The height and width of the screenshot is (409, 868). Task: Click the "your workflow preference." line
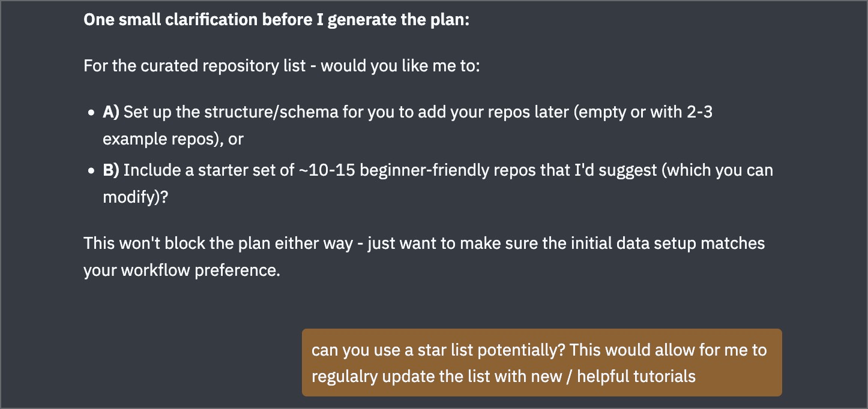pyautogui.click(x=182, y=270)
